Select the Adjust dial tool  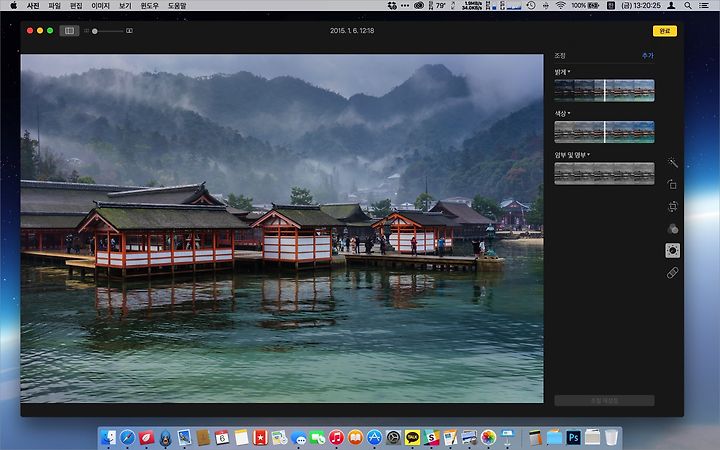coord(672,250)
